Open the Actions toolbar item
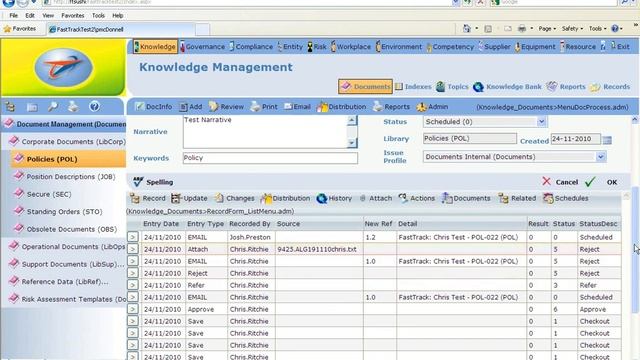The width and height of the screenshot is (640, 360). tap(416, 198)
